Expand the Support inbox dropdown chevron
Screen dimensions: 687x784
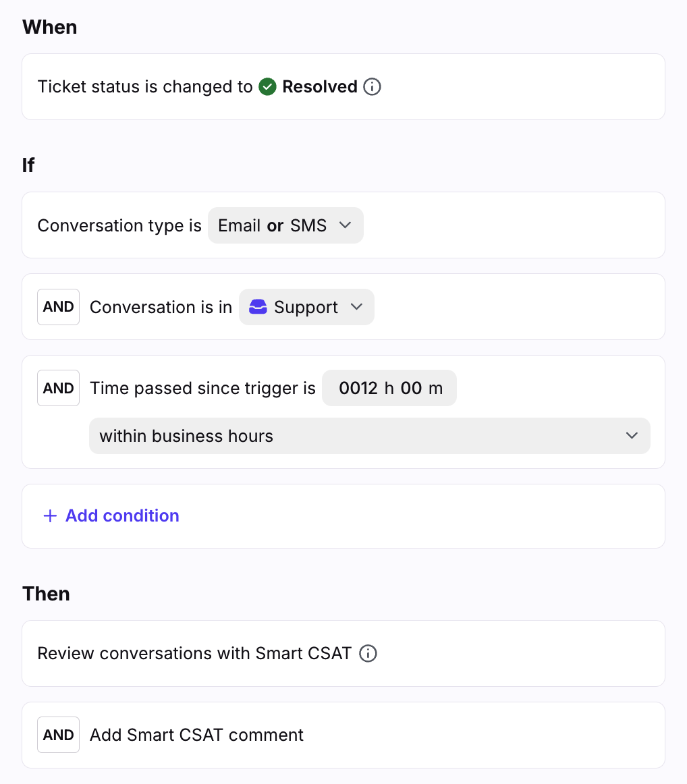point(356,306)
